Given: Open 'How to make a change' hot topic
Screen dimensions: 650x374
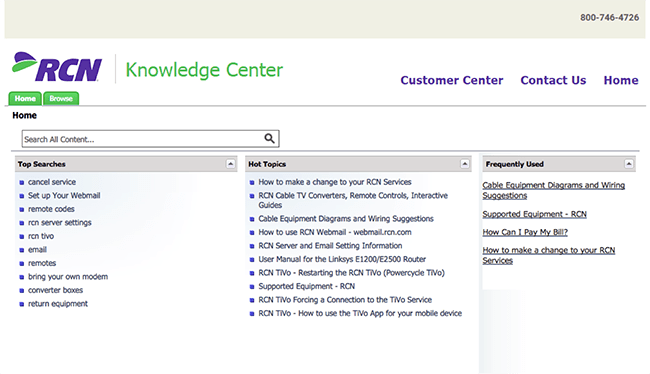Looking at the screenshot, I should (x=335, y=182).
